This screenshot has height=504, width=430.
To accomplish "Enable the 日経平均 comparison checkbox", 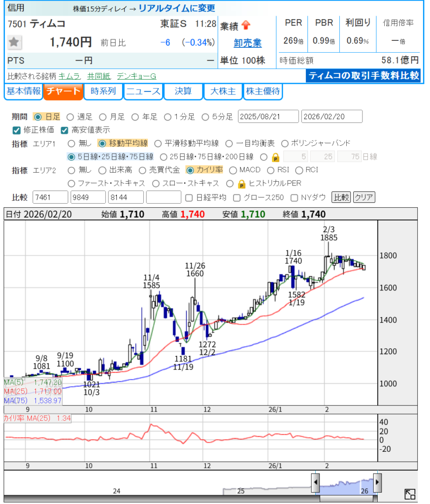I will click(189, 197).
